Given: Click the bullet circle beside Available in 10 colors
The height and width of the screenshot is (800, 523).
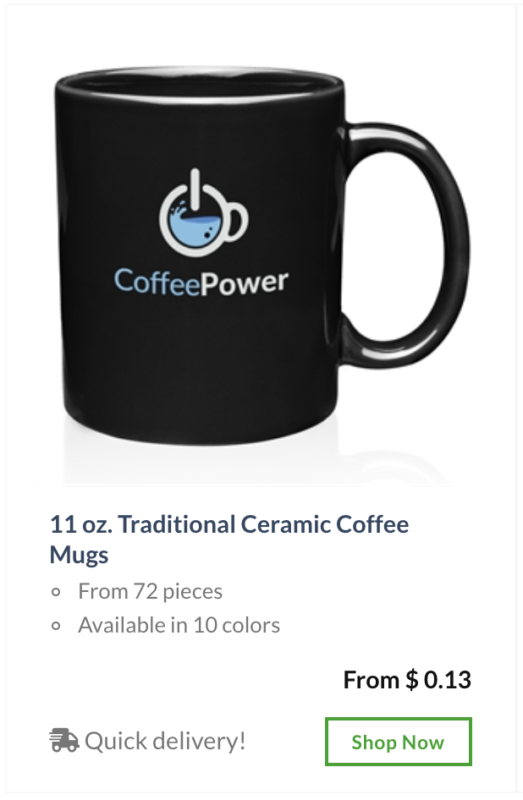Looking at the screenshot, I should 56,626.
